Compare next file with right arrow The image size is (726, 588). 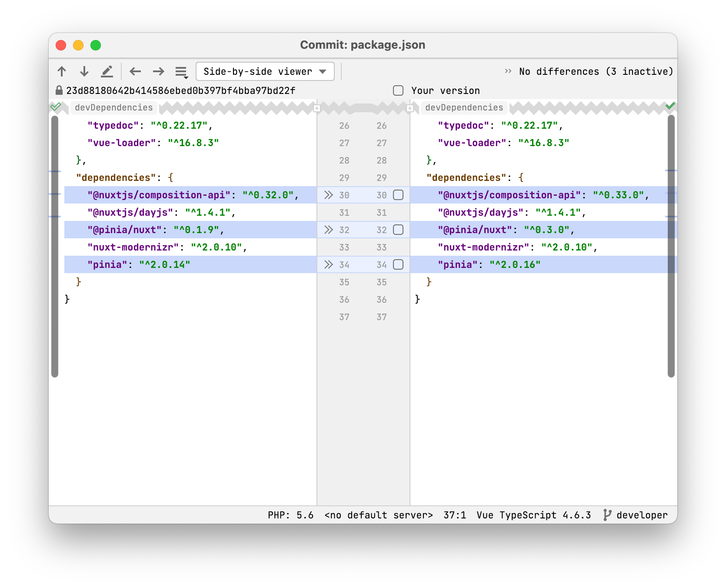coord(159,71)
